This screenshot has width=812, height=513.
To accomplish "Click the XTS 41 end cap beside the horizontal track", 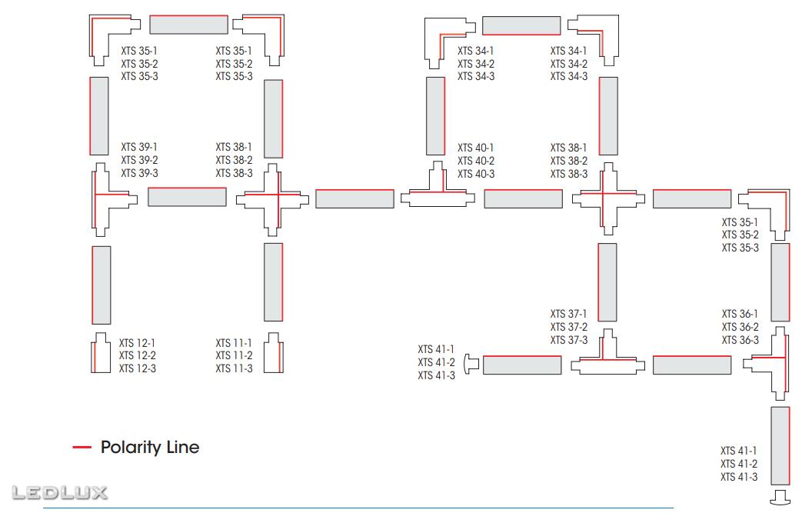I will click(471, 362).
